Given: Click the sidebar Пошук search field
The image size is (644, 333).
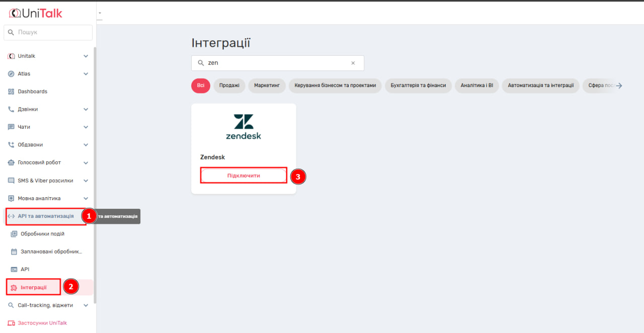Looking at the screenshot, I should click(x=48, y=32).
